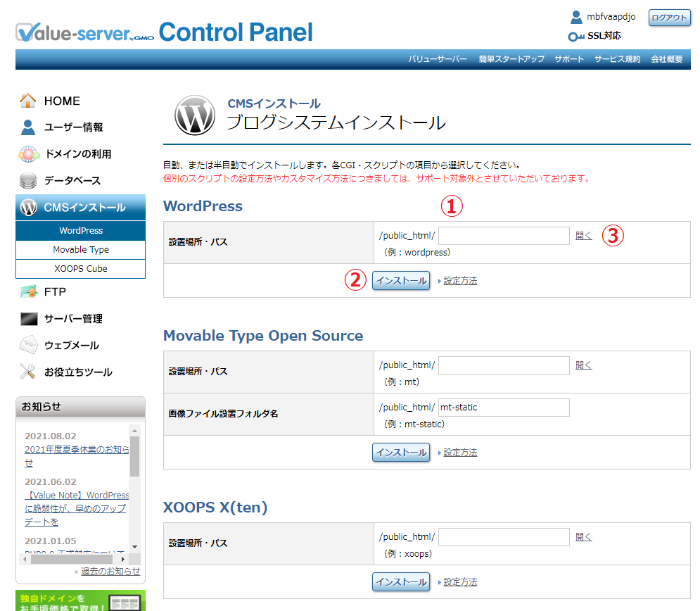Click 過去のお知らせ link
Screen dimensions: 700x611
pyautogui.click(x=110, y=572)
